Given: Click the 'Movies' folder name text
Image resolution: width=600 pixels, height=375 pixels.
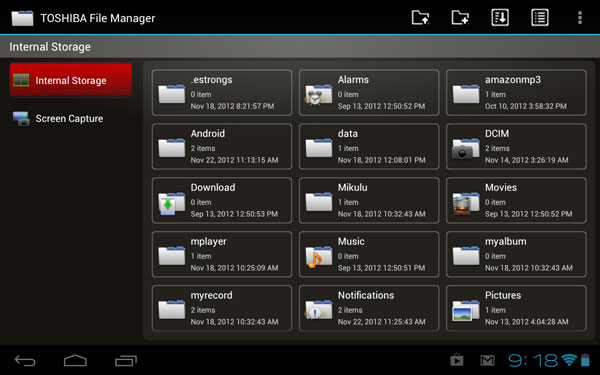Looking at the screenshot, I should 501,188.
